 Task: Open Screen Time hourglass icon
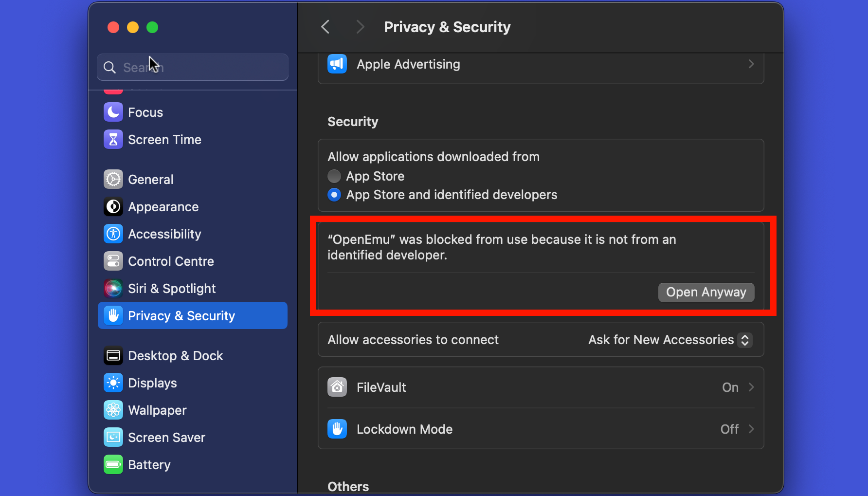113,140
